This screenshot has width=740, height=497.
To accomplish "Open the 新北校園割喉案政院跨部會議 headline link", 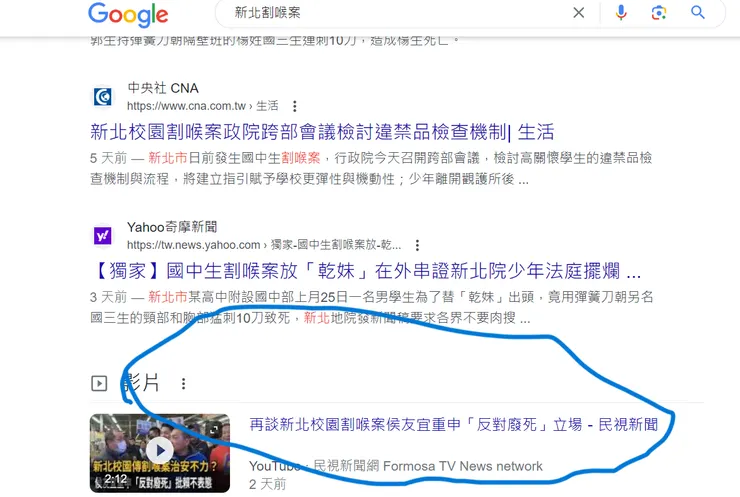I will click(322, 132).
